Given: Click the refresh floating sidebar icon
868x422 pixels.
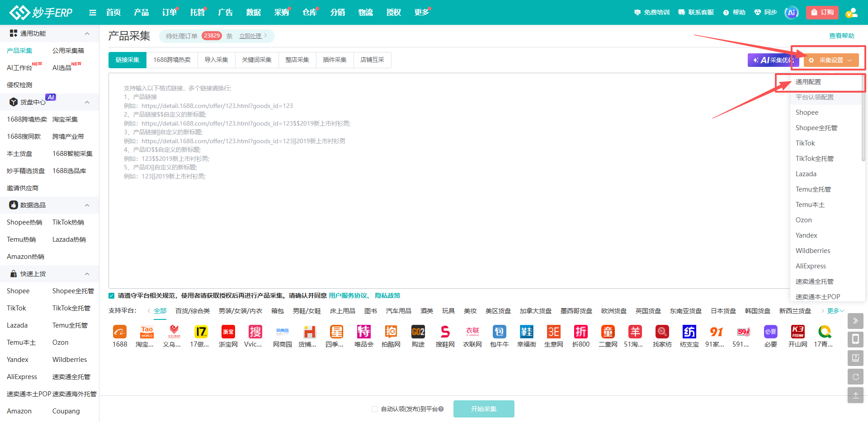Looking at the screenshot, I should [855, 377].
